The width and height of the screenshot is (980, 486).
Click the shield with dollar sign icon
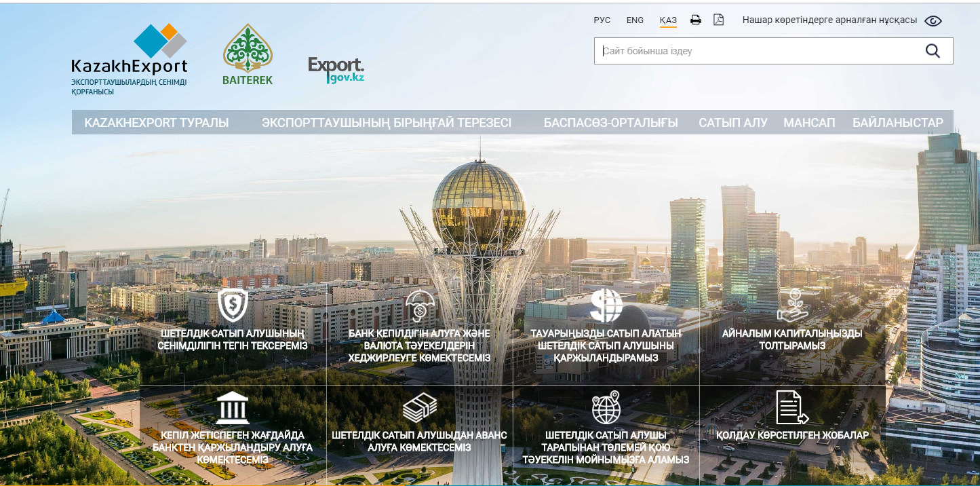tap(233, 305)
